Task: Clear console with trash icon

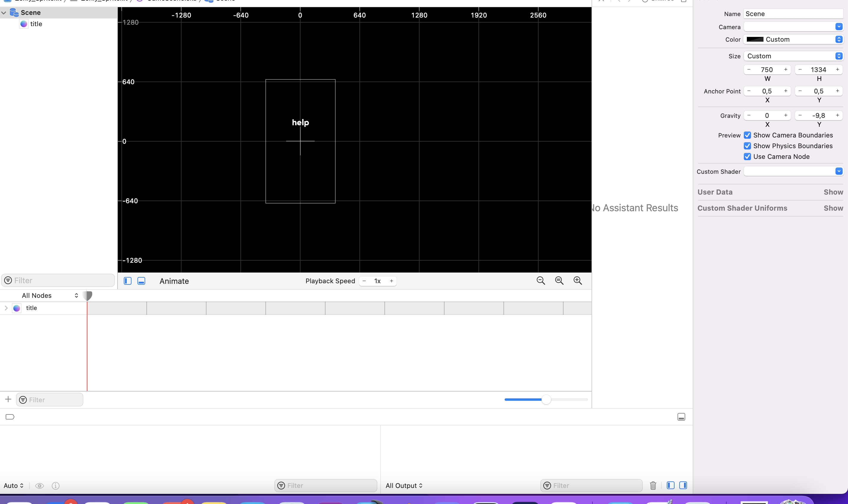Action: click(653, 485)
